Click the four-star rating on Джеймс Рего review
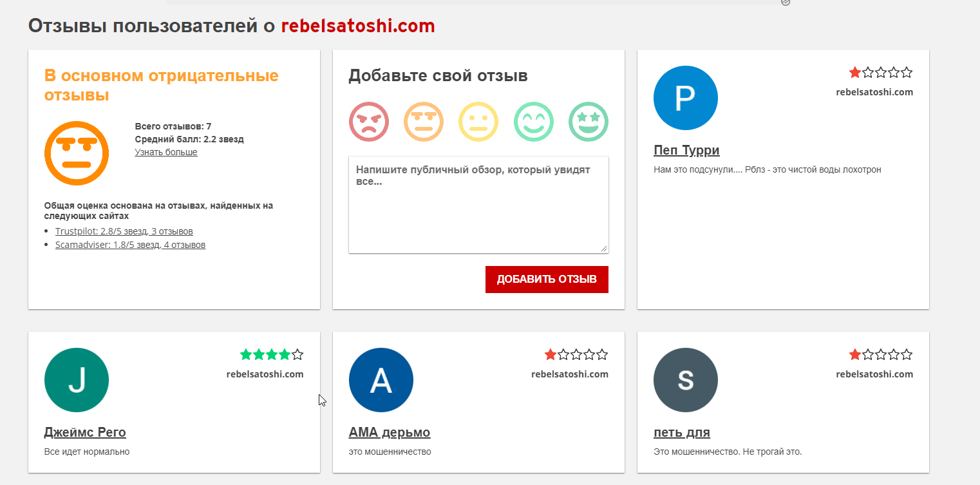 coord(272,354)
